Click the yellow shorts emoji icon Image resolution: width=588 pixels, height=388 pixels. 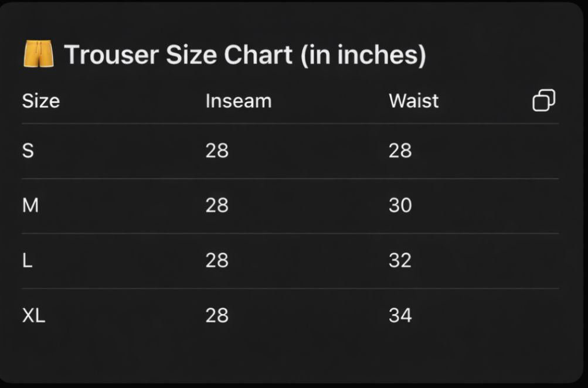(38, 55)
